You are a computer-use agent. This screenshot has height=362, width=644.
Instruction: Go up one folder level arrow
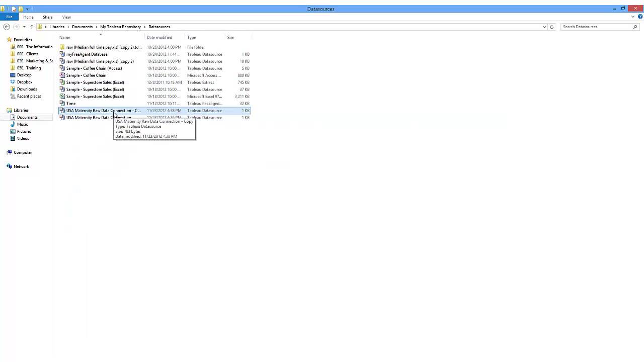[32, 27]
